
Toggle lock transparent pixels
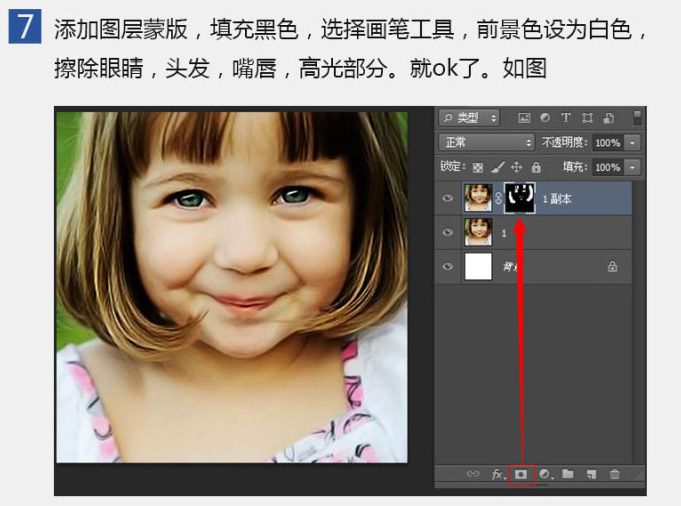[478, 167]
